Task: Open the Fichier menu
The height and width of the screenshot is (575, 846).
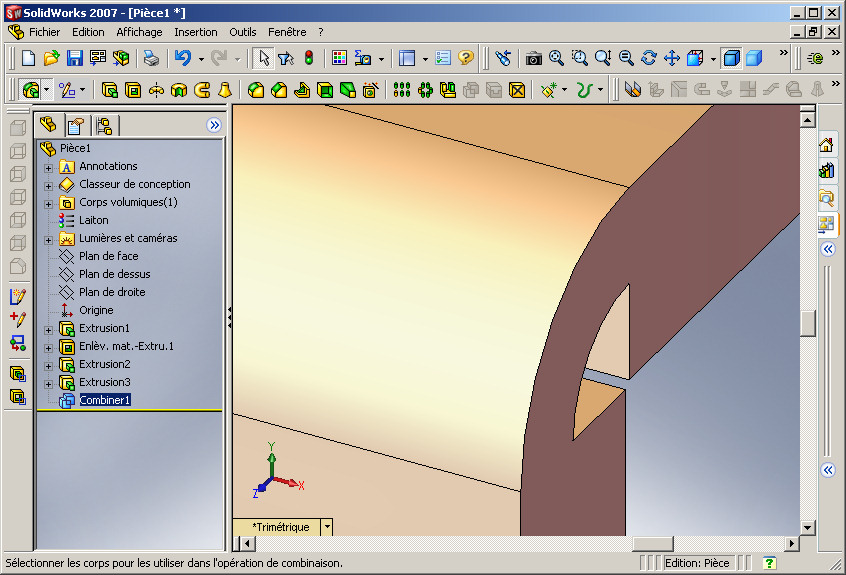Action: tap(44, 32)
